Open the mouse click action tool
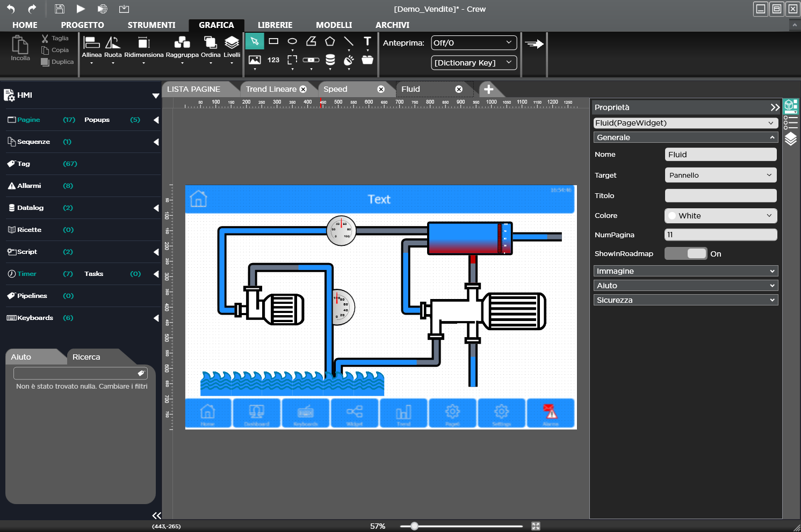The image size is (801, 532). click(x=349, y=60)
